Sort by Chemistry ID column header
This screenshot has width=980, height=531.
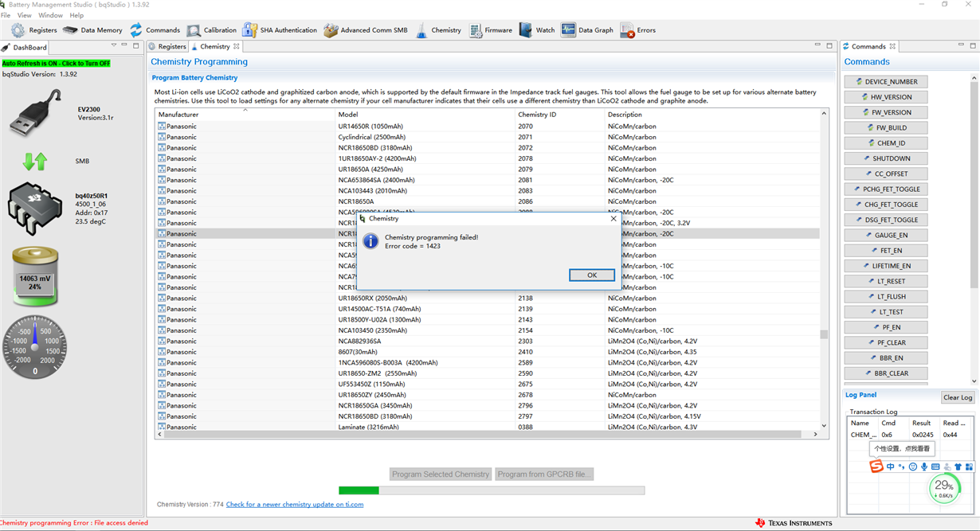(559, 115)
